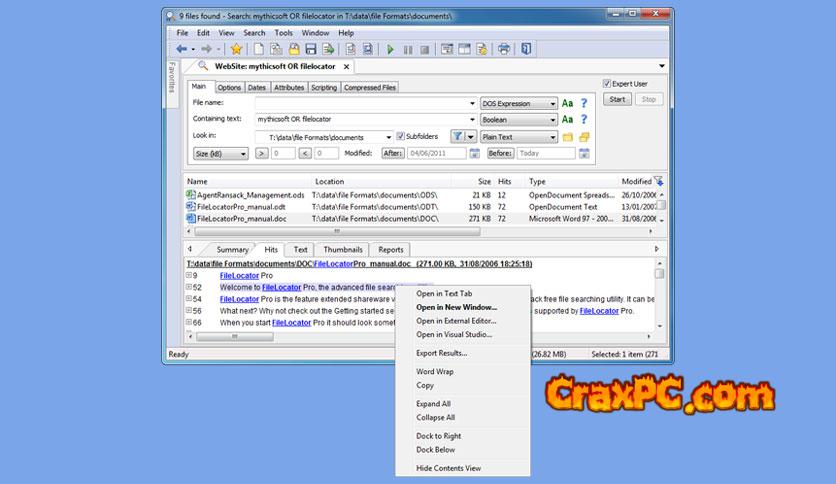Click the yellow Favorites star icon
Viewport: 836px width, 484px height.
[236, 49]
